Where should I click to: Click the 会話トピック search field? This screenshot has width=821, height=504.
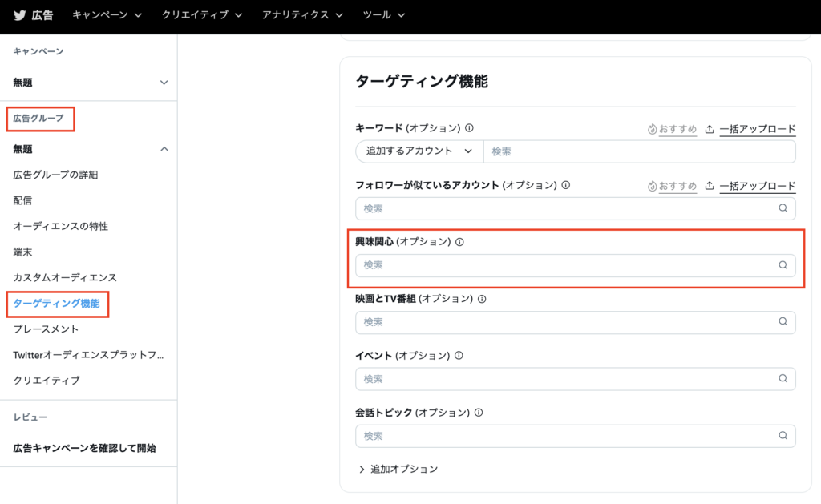[x=565, y=436]
